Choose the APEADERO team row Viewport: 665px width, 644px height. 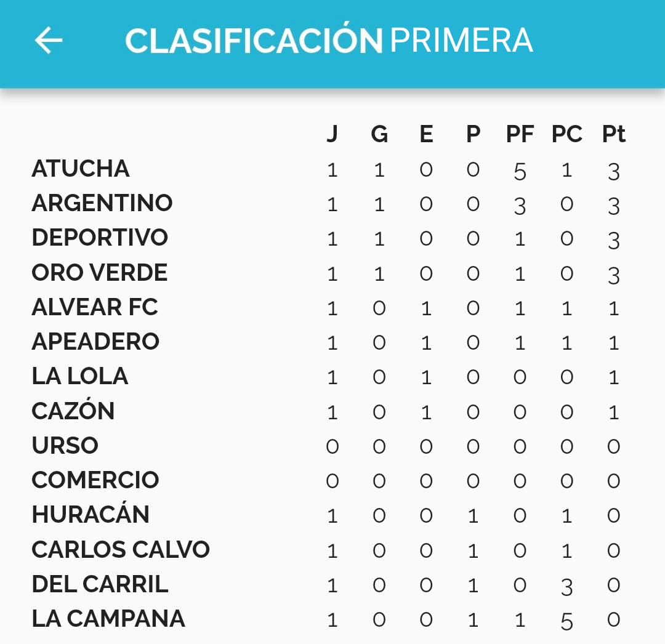(95, 342)
